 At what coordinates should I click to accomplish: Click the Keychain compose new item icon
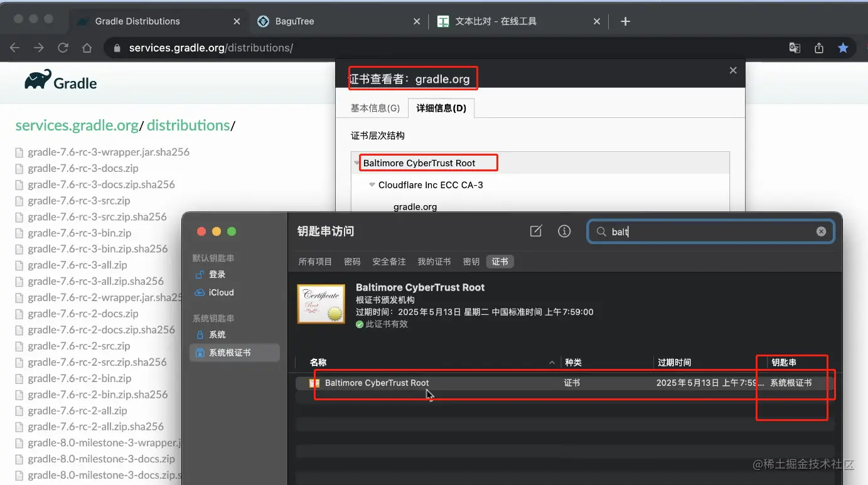(x=536, y=231)
